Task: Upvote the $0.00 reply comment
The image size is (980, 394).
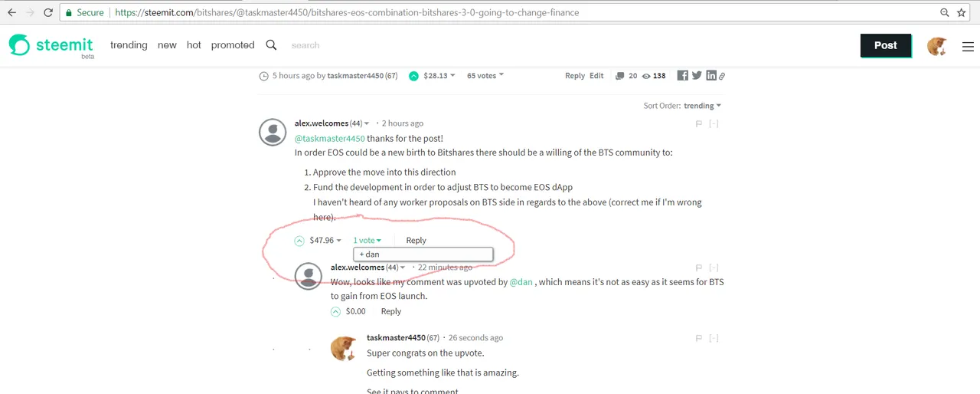Action: 335,312
